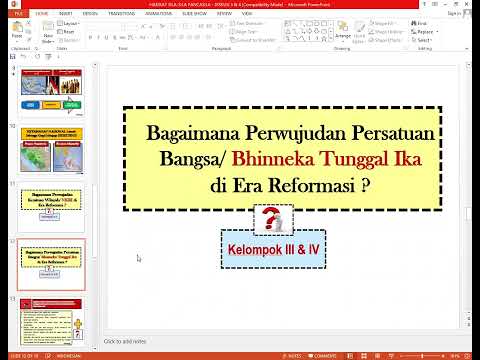Switch to the DESIGN ribbon tab
The height and width of the screenshot is (360, 480).
pyautogui.click(x=90, y=14)
